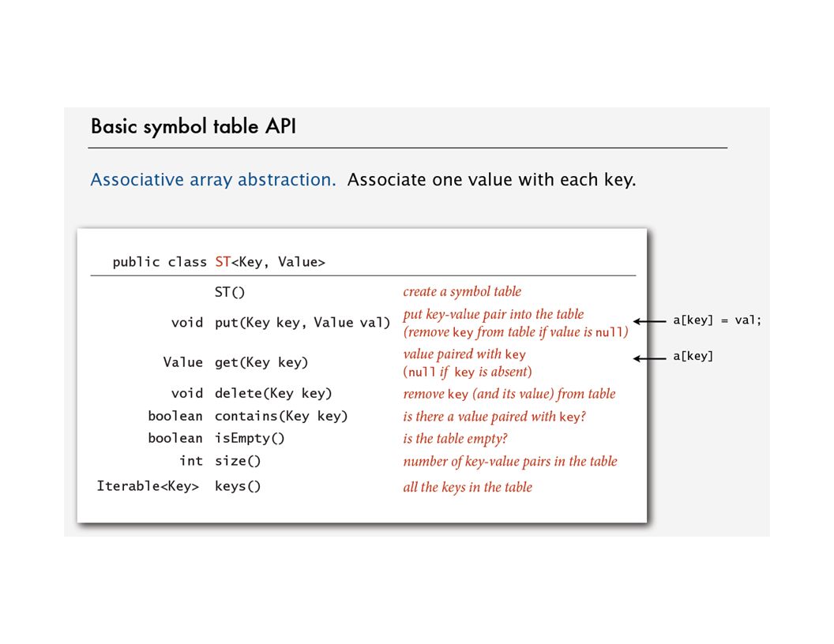Click the 'a[key]' annotation beside get
The width and height of the screenshot is (834, 644).
click(693, 356)
